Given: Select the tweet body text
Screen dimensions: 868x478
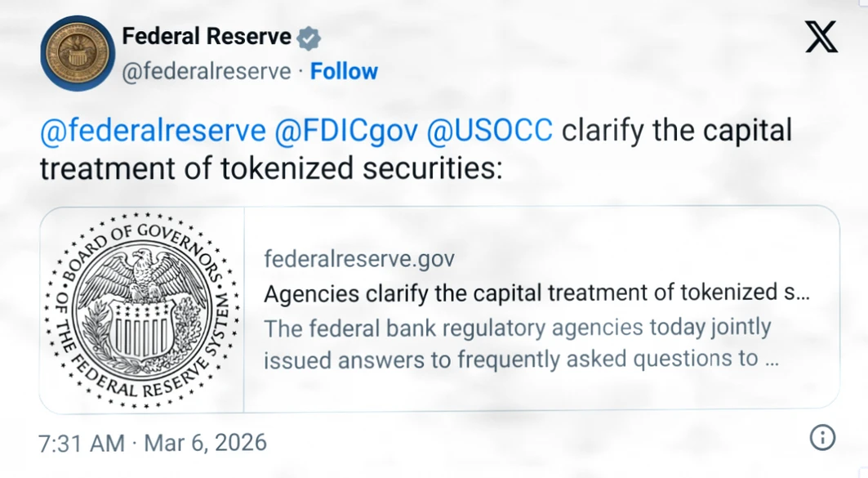Looking at the screenshot, I should [408, 150].
